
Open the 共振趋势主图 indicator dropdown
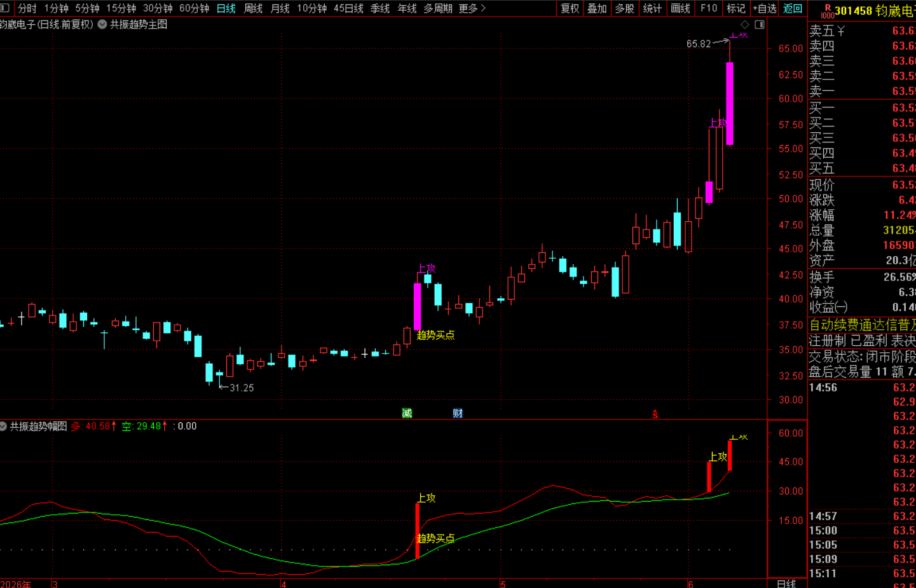click(102, 24)
